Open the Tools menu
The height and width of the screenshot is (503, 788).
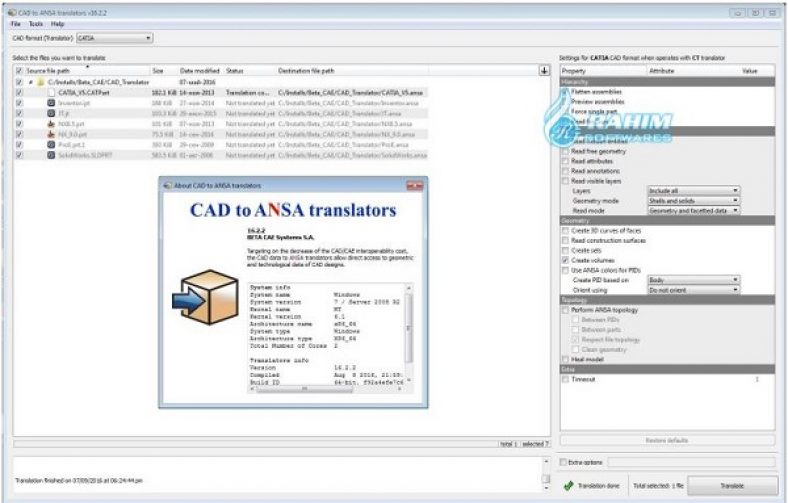pos(36,24)
